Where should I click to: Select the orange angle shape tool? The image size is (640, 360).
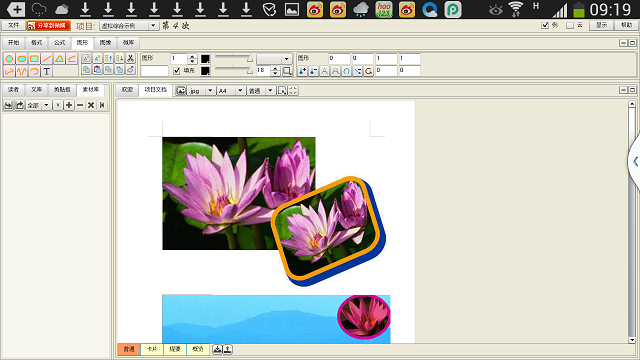pos(72,59)
